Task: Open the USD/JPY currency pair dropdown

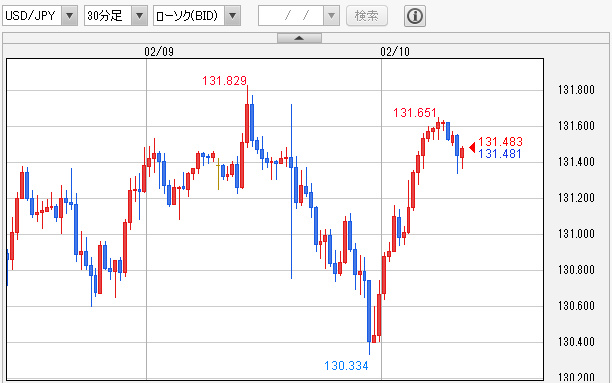Action: click(x=40, y=16)
